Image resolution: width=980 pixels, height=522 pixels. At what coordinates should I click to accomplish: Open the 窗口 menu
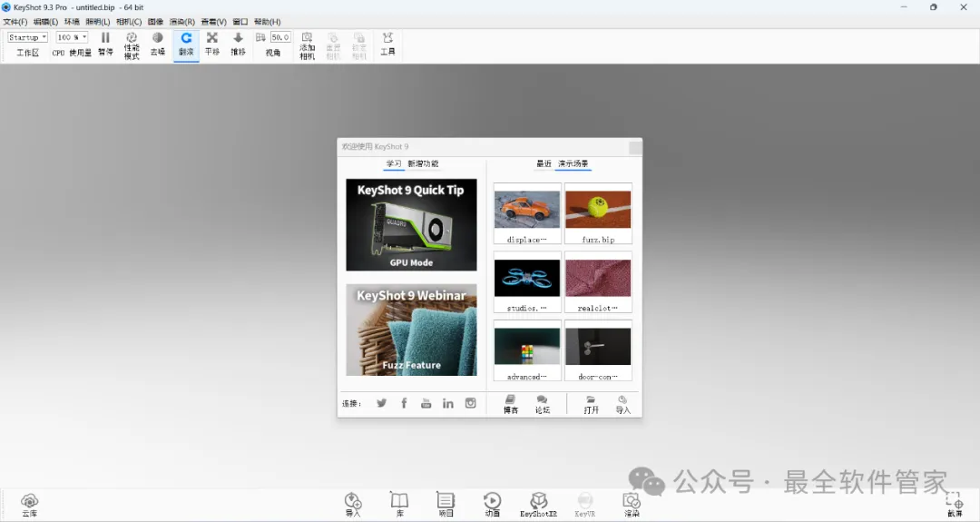click(x=240, y=22)
